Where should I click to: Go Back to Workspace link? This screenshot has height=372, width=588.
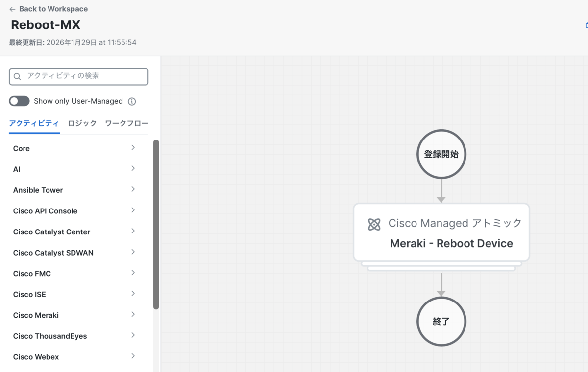tap(53, 9)
